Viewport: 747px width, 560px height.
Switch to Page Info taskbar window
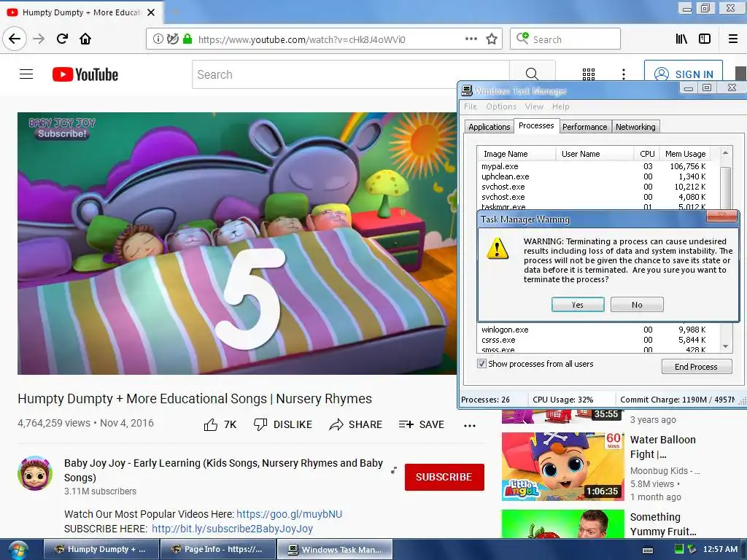[x=218, y=550]
